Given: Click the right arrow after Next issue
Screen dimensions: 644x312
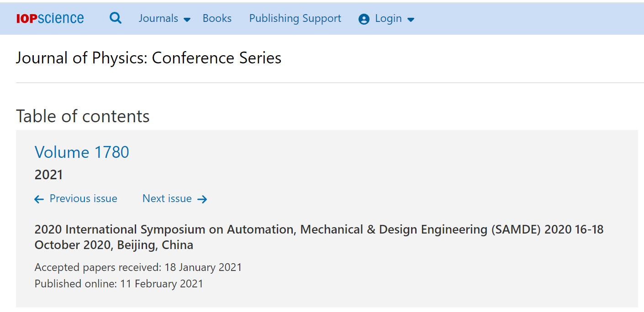Looking at the screenshot, I should 202,199.
